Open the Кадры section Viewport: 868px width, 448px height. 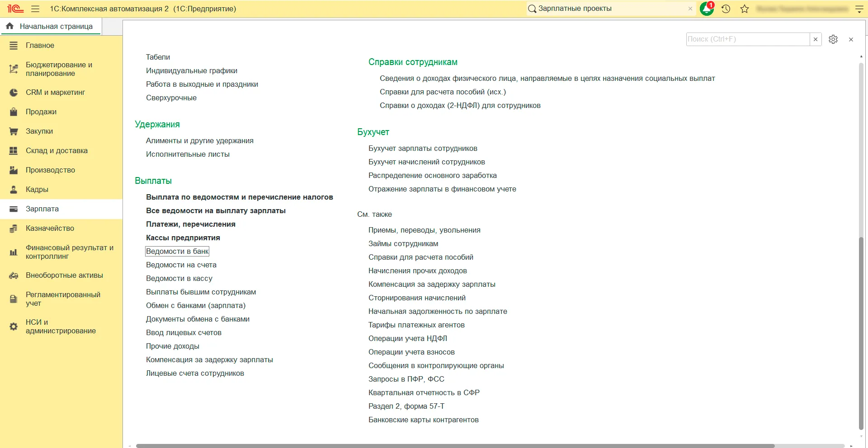[x=37, y=190]
